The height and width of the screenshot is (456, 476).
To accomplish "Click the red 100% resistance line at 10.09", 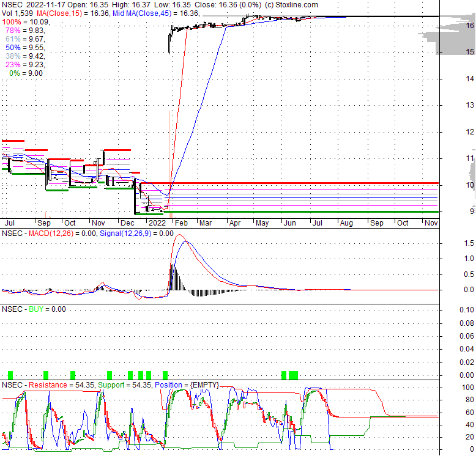I will pos(289,183).
